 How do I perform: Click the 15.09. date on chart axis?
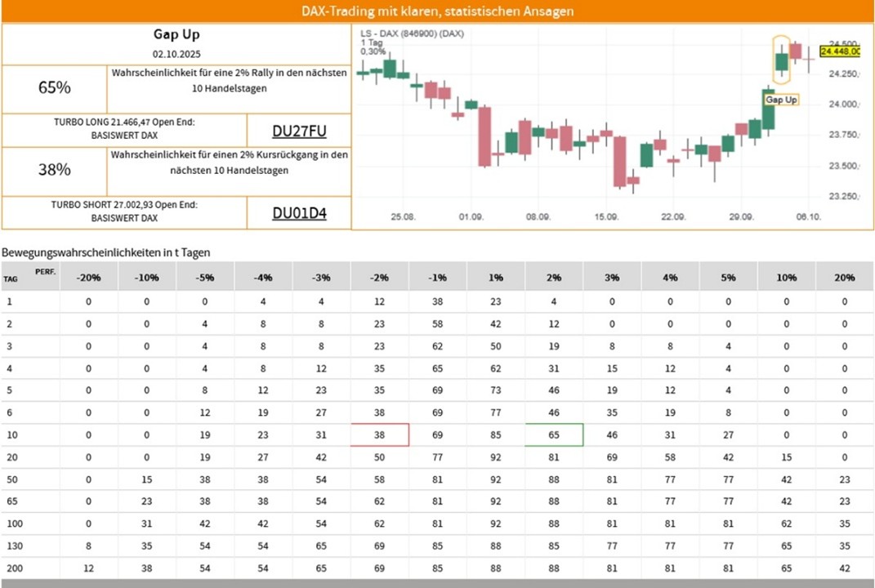click(x=605, y=217)
